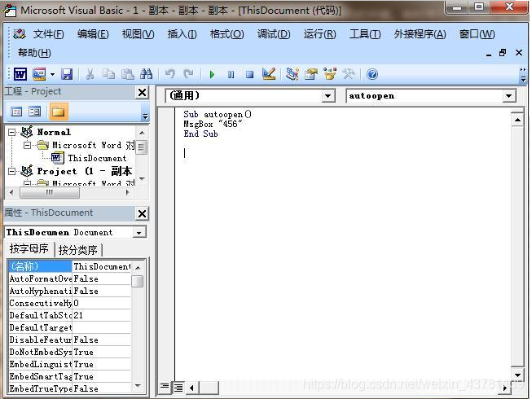The image size is (532, 399).
Task: Click the DefaultTabStop value 21
Action: tap(102, 315)
